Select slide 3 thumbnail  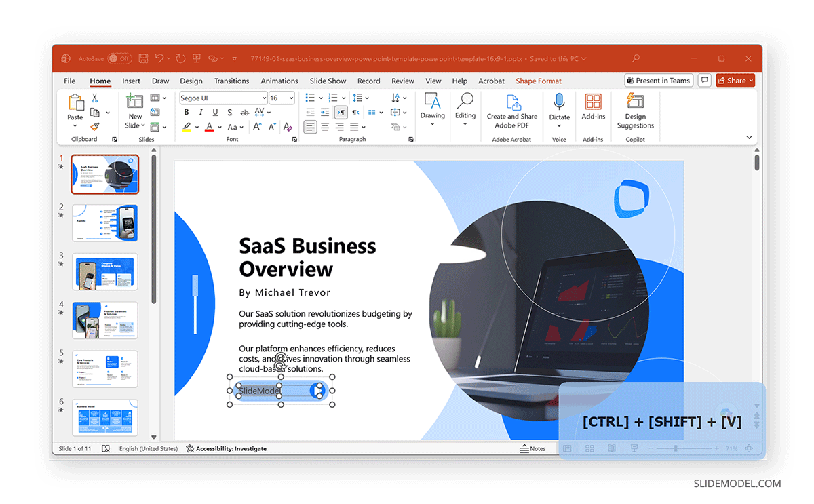click(105, 272)
